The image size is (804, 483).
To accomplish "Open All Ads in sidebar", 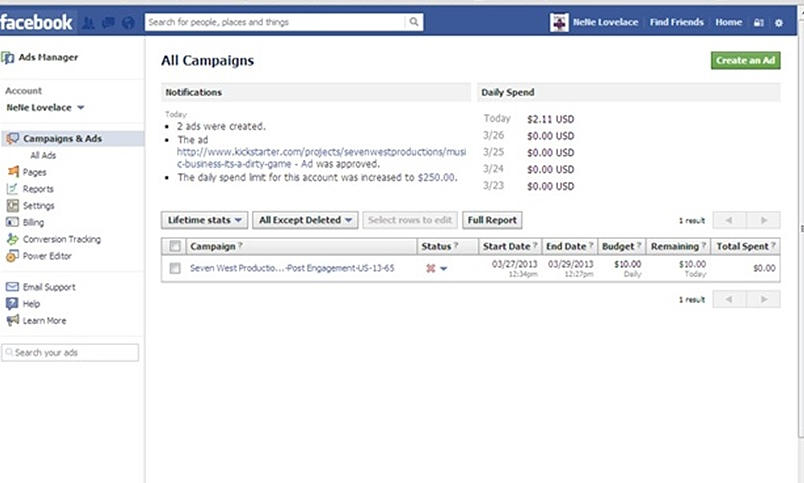I will (43, 155).
